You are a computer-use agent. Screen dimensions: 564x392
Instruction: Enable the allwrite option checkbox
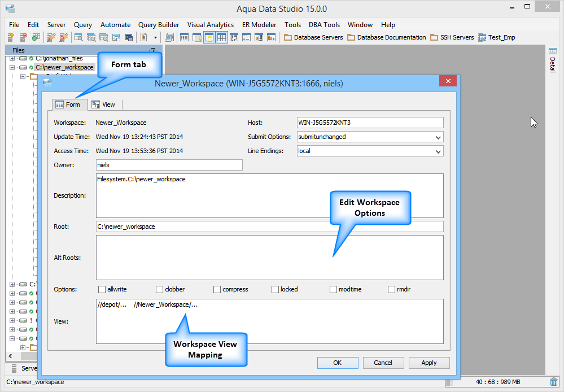102,289
